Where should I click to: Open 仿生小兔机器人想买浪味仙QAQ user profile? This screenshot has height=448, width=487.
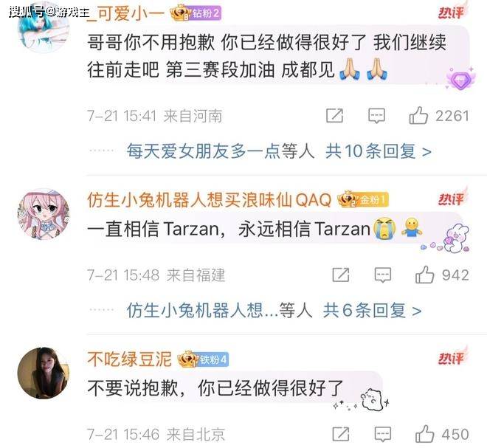click(x=210, y=199)
